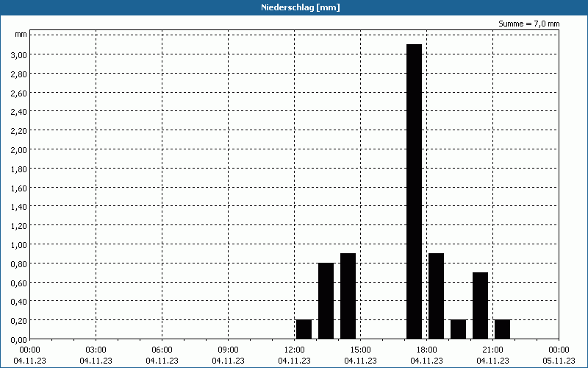Click the 0,80 mm bar after 13:00
Viewport: 588px width, 368px height.
[x=326, y=301]
